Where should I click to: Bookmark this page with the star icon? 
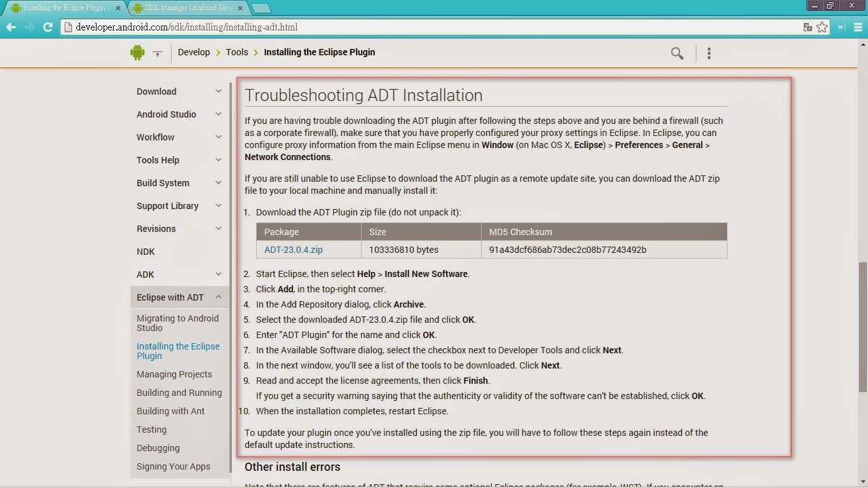[822, 27]
